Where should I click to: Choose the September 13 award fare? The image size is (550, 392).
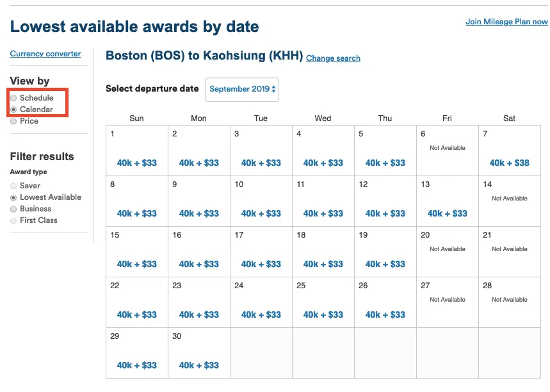tap(447, 213)
